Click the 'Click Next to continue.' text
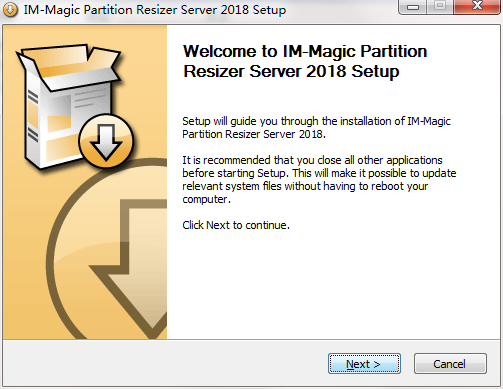The height and width of the screenshot is (389, 503). 236,225
